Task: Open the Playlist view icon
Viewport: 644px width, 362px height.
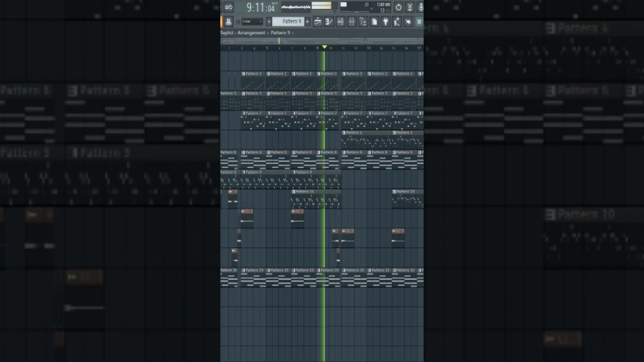Action: [317, 22]
